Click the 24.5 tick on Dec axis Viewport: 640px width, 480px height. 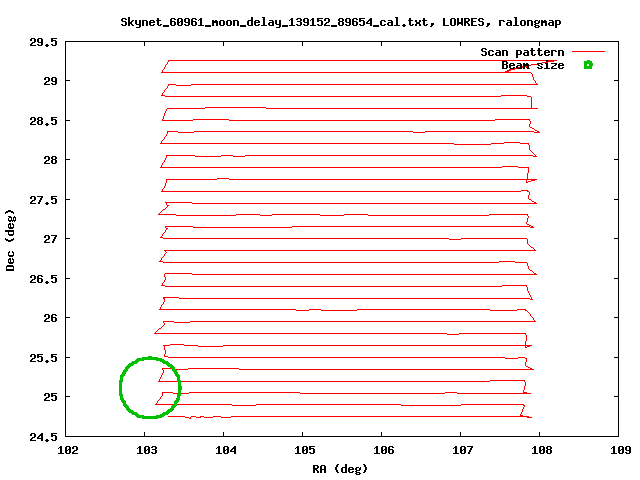[x=45, y=436]
